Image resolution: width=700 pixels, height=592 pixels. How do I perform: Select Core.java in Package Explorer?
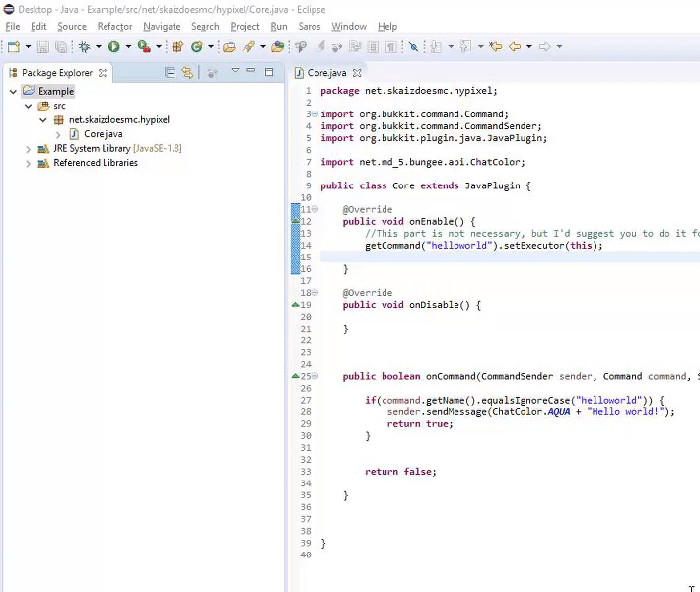point(104,134)
